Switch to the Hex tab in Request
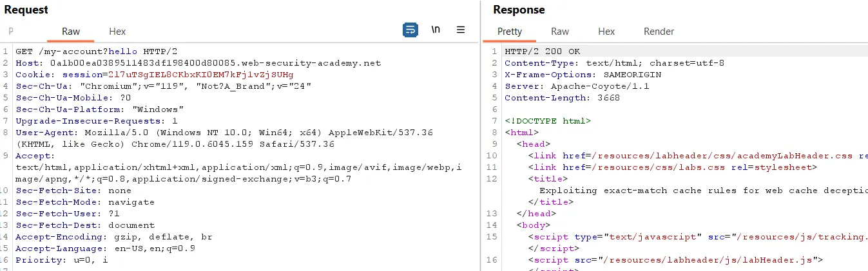The height and width of the screenshot is (271, 868). point(117,32)
